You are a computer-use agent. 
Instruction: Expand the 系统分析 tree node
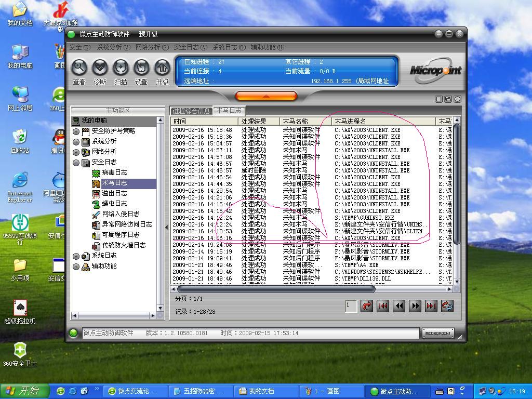pyautogui.click(x=76, y=142)
